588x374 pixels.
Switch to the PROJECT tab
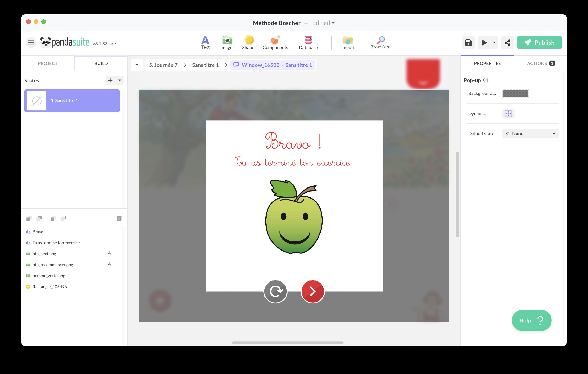point(48,64)
